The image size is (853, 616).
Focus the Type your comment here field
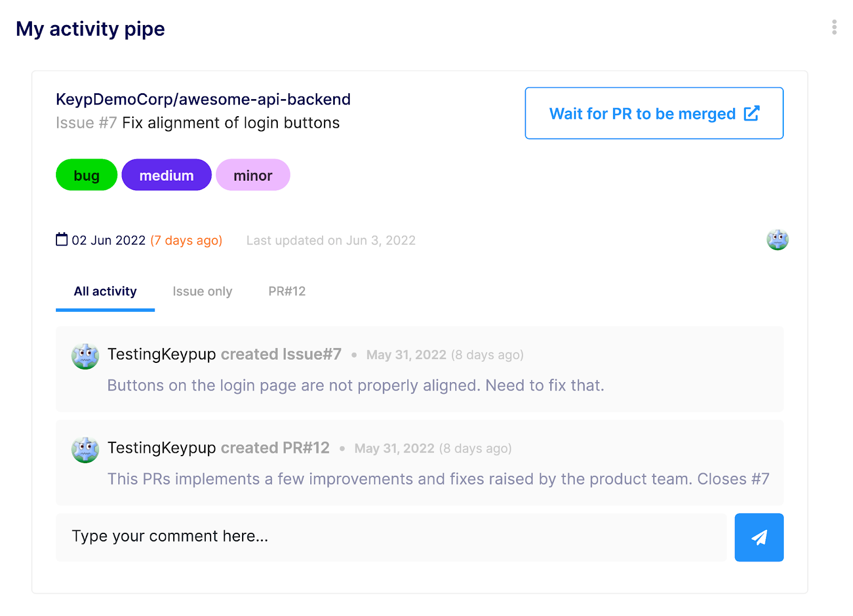(391, 537)
